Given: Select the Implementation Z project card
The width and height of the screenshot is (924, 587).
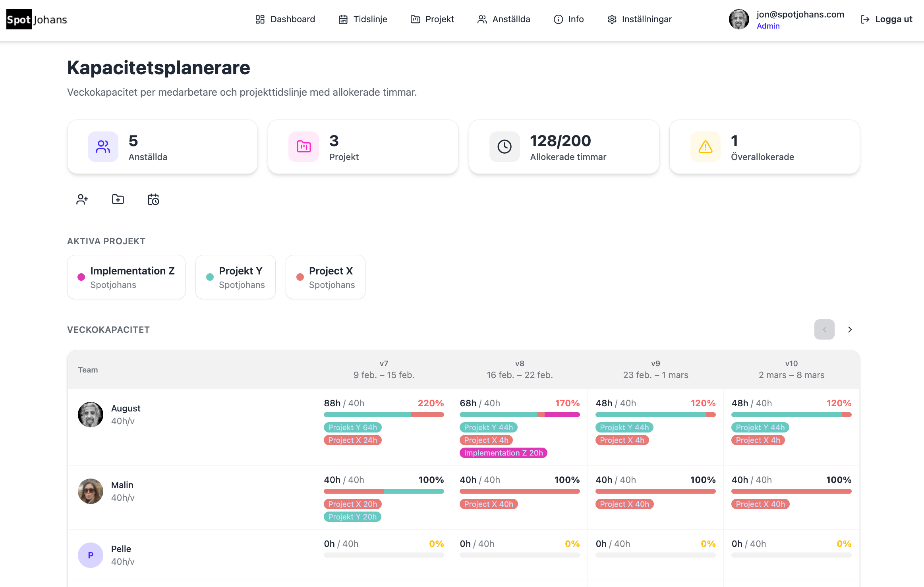Looking at the screenshot, I should (x=126, y=277).
